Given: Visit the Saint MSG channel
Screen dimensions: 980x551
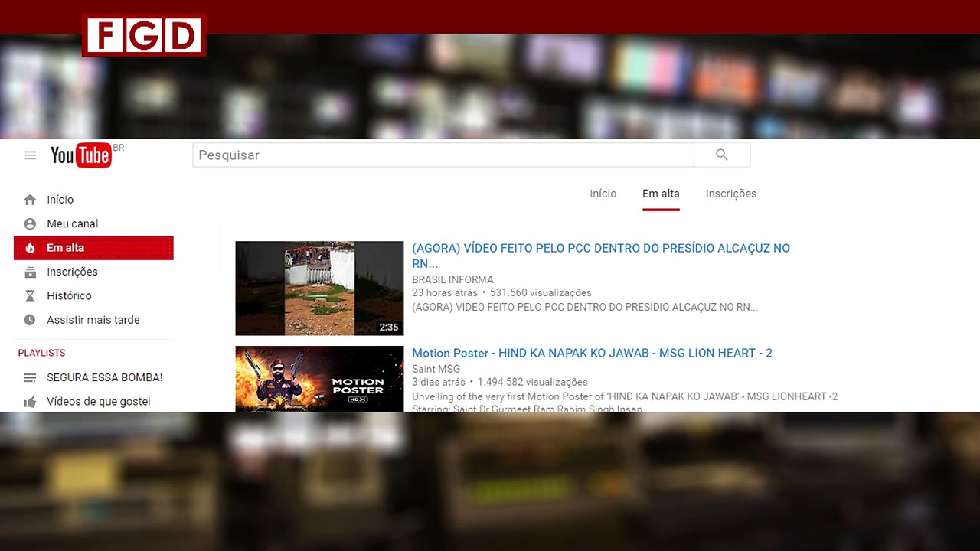Looking at the screenshot, I should pos(436,369).
